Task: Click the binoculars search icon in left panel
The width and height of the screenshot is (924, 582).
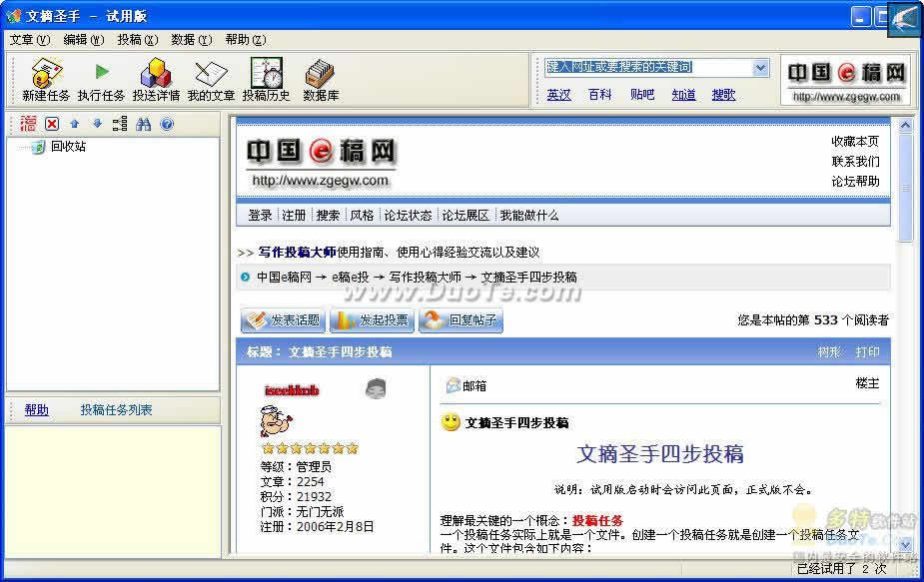Action: [x=144, y=124]
